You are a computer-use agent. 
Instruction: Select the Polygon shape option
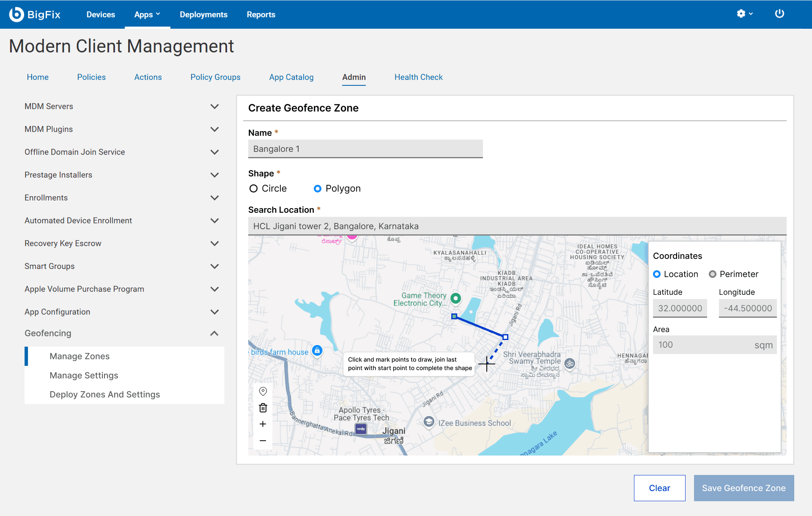(x=318, y=189)
